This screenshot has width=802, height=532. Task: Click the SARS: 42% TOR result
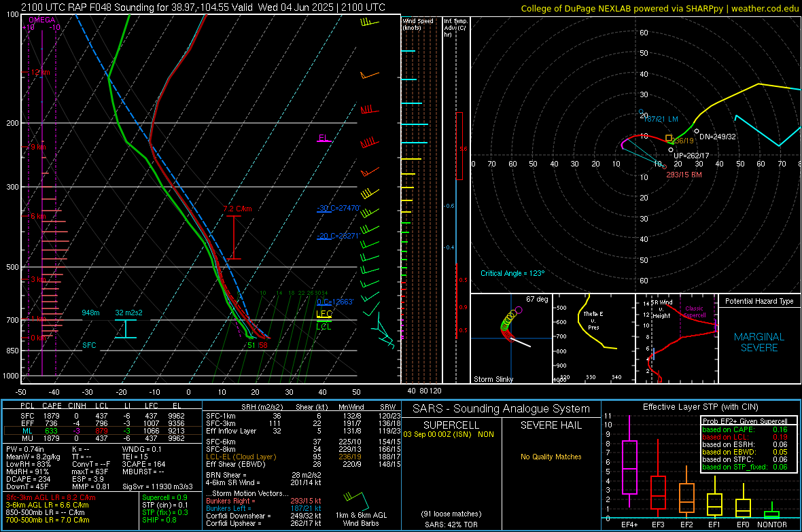click(451, 525)
